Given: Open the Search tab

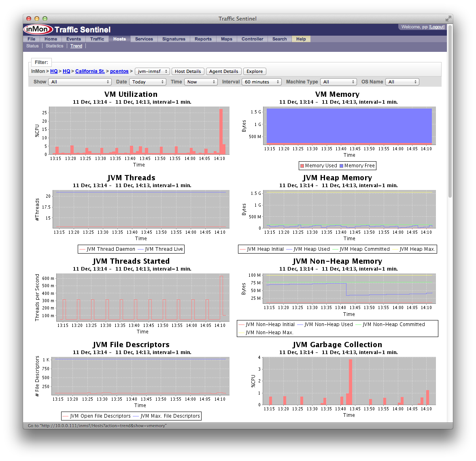Looking at the screenshot, I should [280, 39].
